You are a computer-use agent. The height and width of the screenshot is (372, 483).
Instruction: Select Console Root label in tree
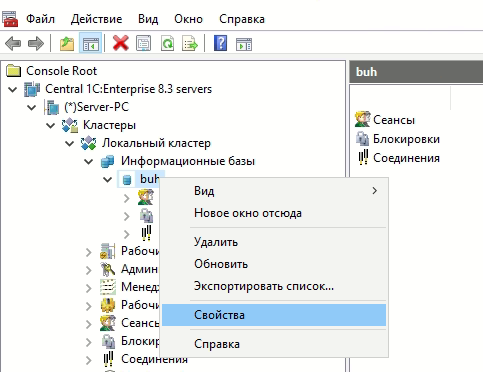(61, 71)
